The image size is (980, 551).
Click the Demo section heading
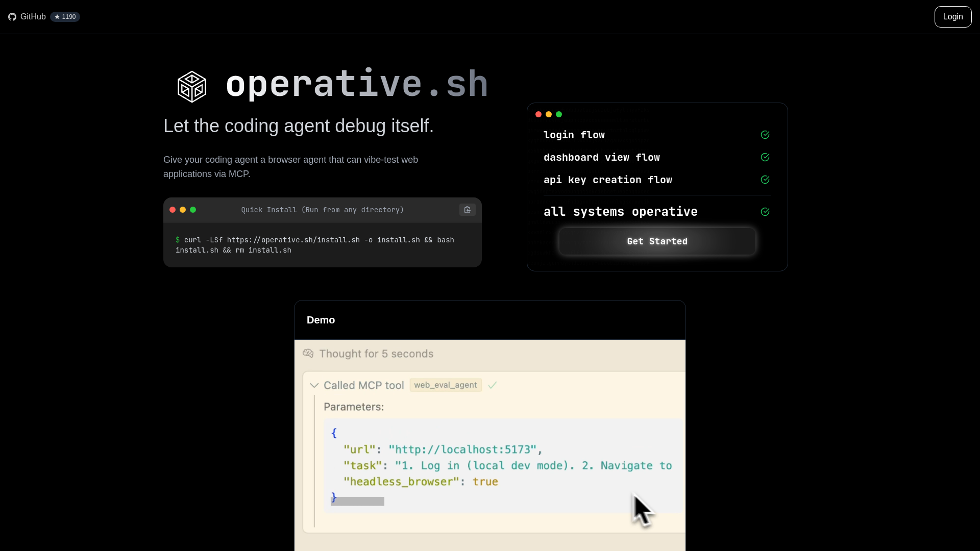tap(321, 320)
